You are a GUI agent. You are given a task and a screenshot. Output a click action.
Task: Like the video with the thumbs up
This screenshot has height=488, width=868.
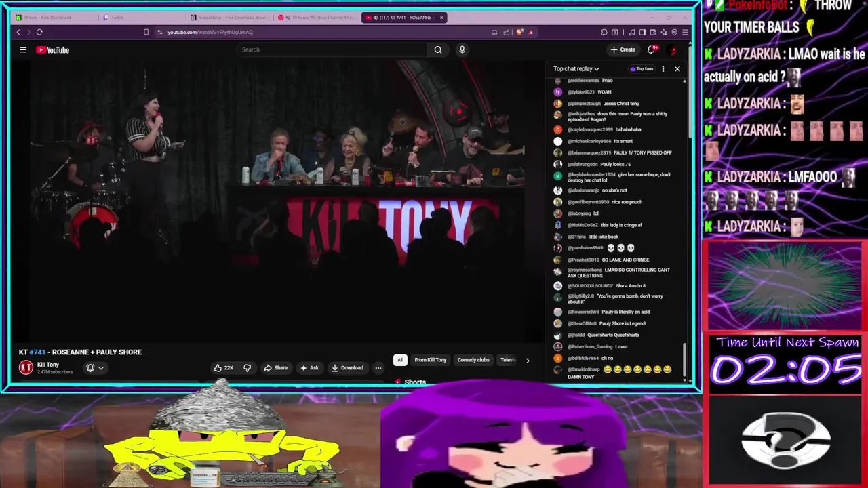pyautogui.click(x=224, y=368)
